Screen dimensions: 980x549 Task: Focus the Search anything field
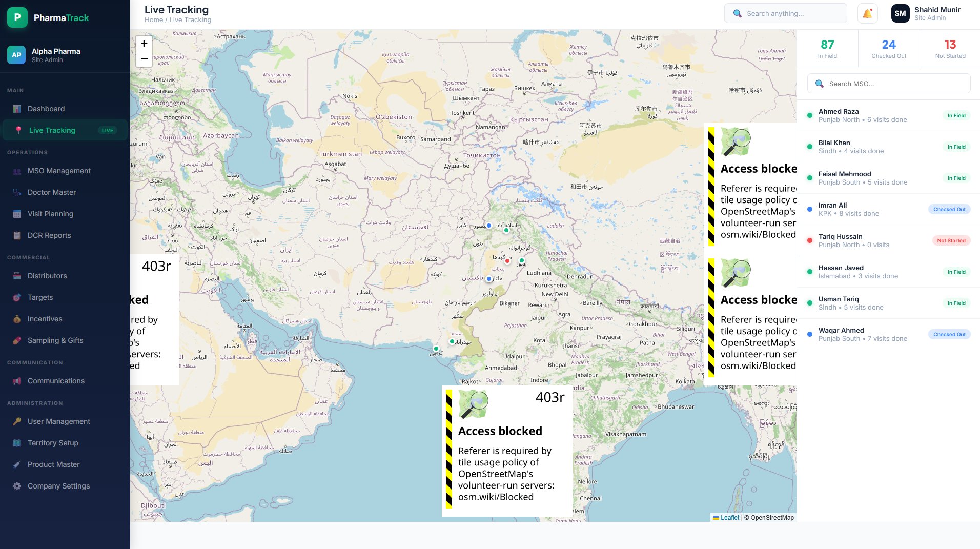(x=786, y=13)
